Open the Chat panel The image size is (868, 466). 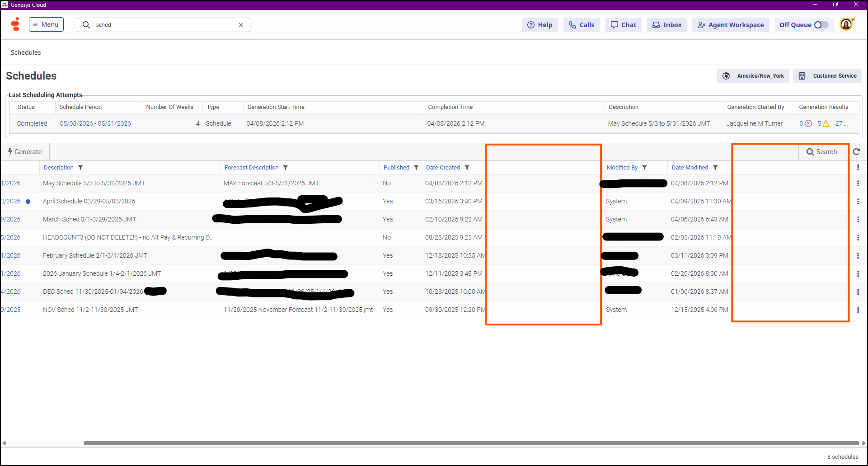[x=624, y=25]
